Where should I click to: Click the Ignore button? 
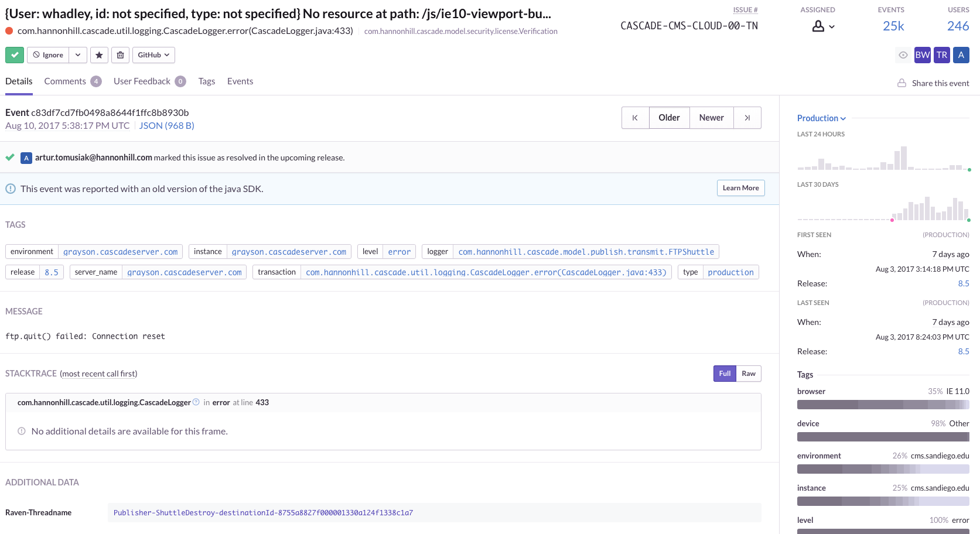[48, 55]
